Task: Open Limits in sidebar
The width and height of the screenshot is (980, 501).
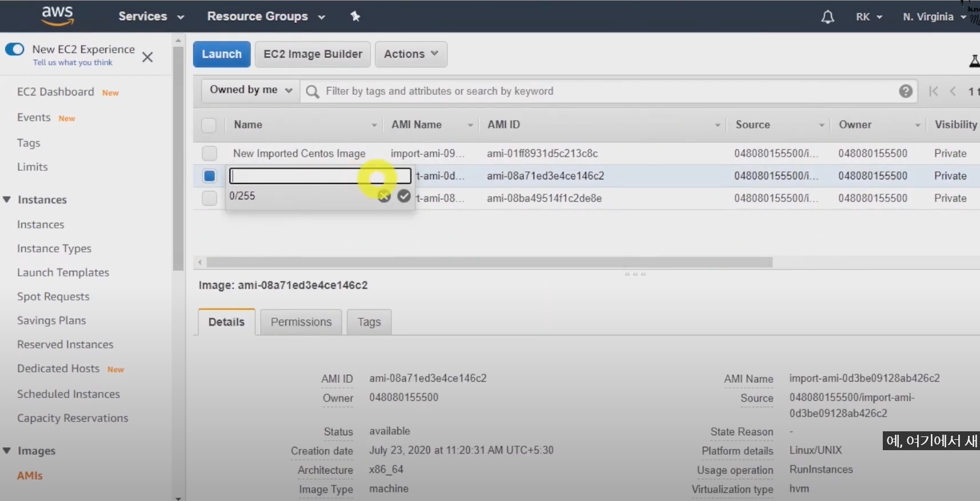Action: click(x=32, y=167)
